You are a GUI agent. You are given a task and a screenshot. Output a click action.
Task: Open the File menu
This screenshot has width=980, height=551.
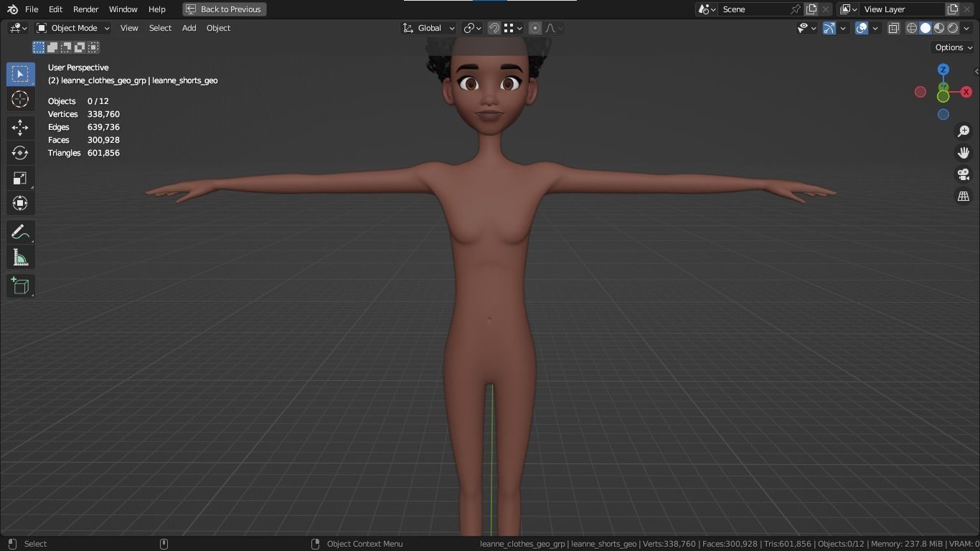(x=32, y=9)
